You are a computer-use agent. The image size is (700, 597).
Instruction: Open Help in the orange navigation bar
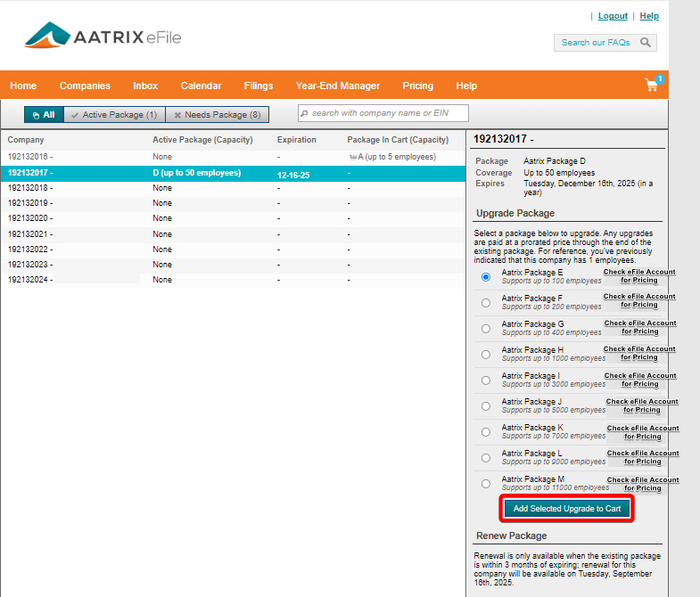[x=466, y=86]
